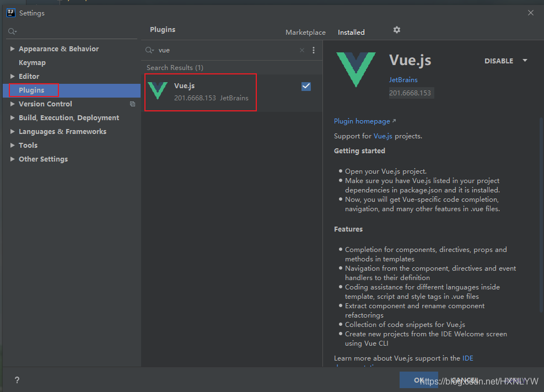Select Plugins in settings tree
This screenshot has height=392, width=544.
[x=31, y=90]
